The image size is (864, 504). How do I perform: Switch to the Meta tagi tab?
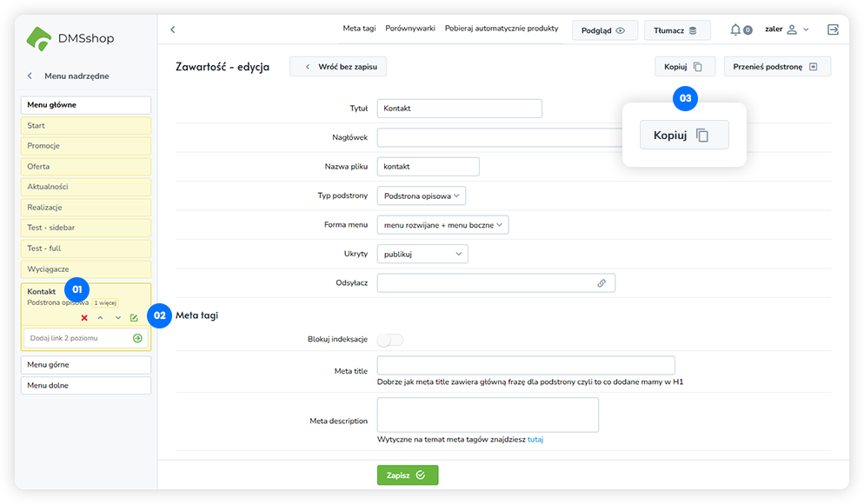click(359, 29)
